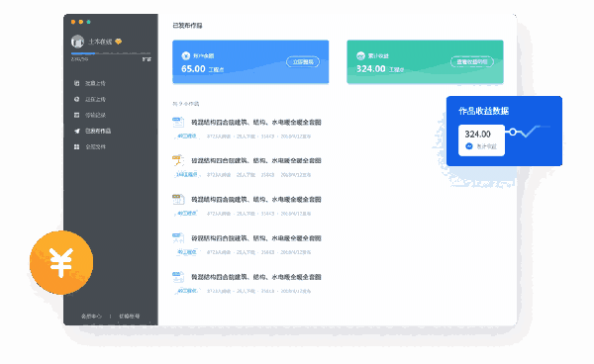Click the 65.00 balance amount
The width and height of the screenshot is (594, 364).
tap(193, 69)
